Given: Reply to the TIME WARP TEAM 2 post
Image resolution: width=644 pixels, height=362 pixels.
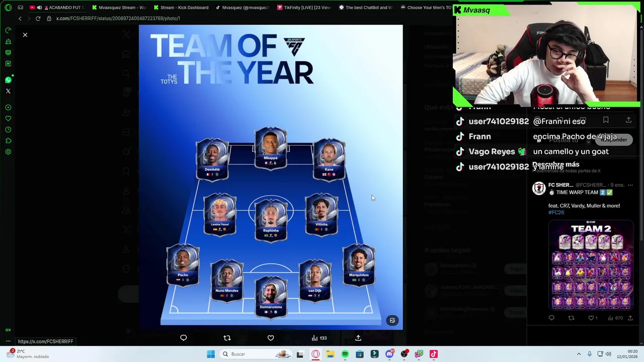Looking at the screenshot, I should [551, 318].
